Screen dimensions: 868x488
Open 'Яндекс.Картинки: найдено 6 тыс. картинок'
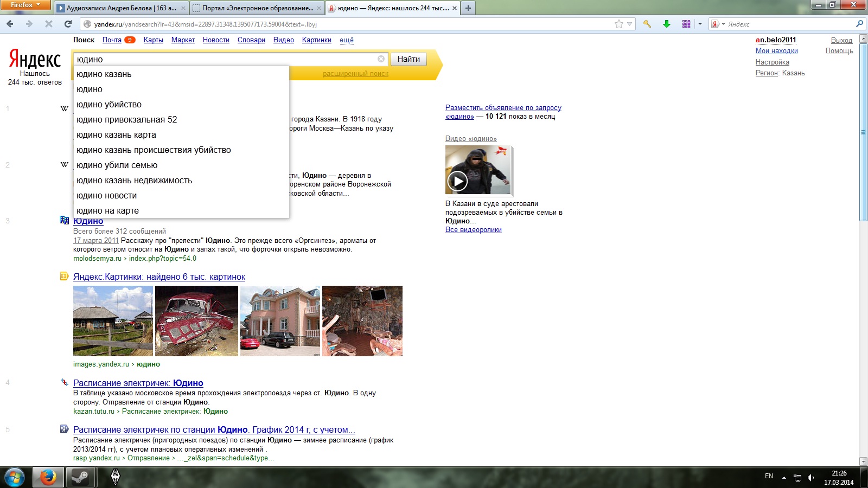pos(159,277)
